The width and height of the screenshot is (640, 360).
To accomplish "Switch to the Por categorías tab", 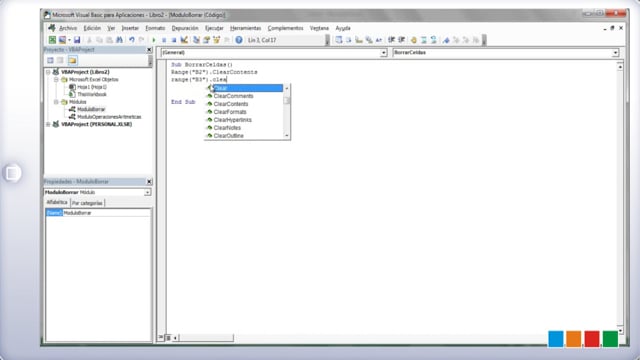I will tap(87, 203).
